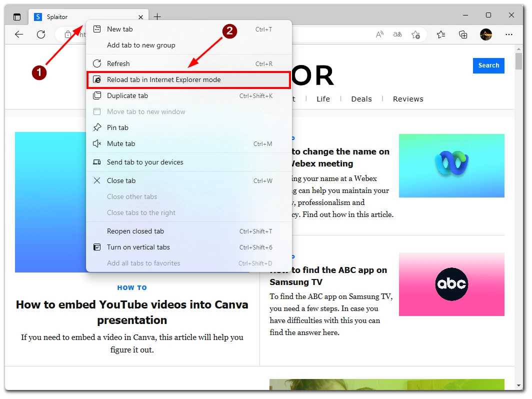Choose Add tab to new group
This screenshot has height=399, width=532.
point(189,45)
